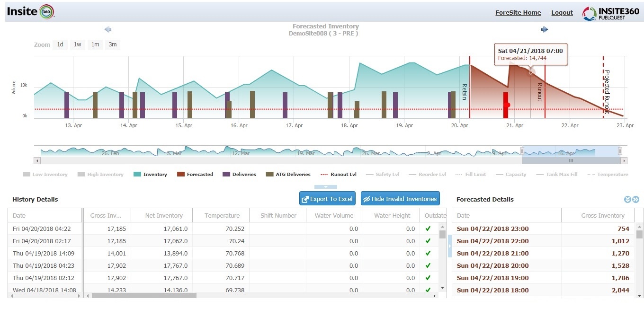644x317 pixels.
Task: Select the 1w zoom range
Action: point(77,44)
